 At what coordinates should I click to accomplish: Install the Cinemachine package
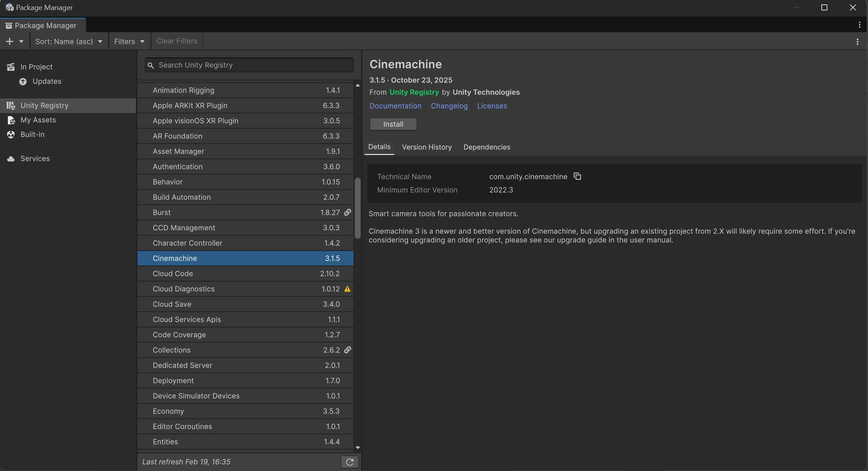point(393,124)
